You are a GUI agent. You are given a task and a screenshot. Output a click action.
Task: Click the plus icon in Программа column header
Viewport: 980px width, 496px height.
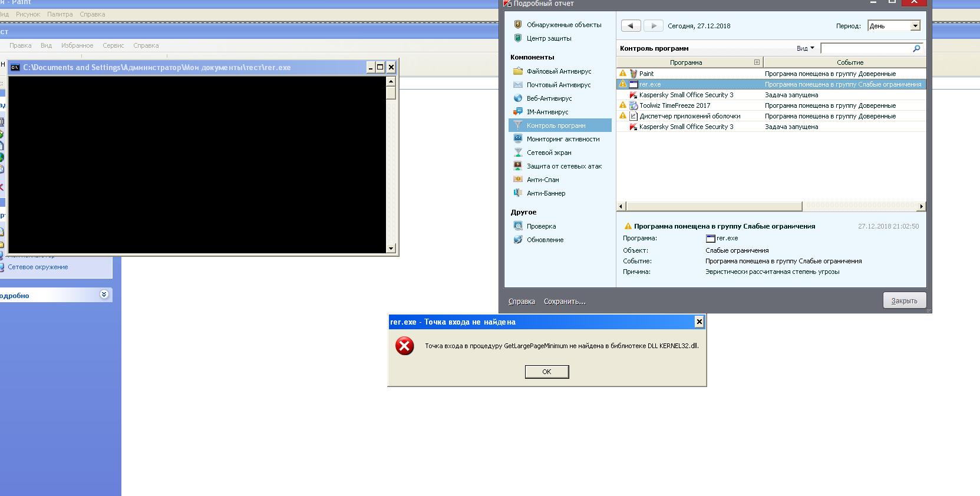pos(757,62)
